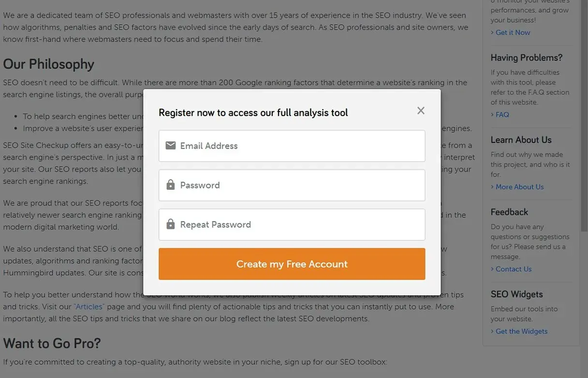Click the Learn About Us sidebar heading
This screenshot has width=588, height=378.
click(x=521, y=140)
